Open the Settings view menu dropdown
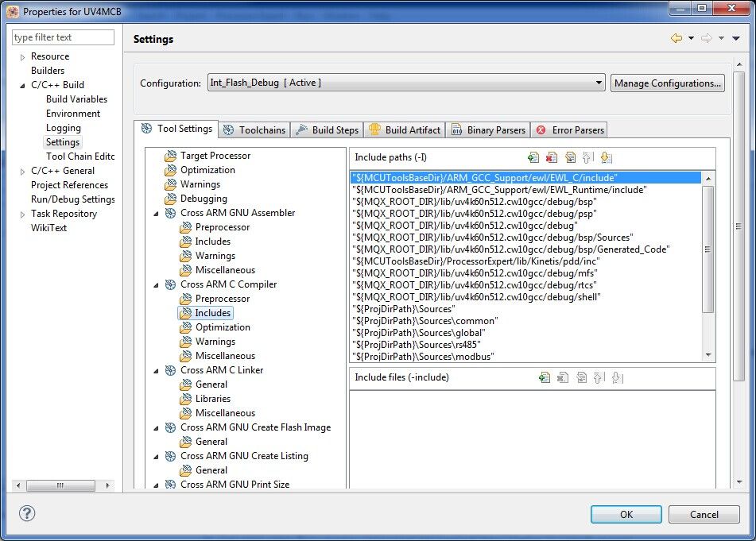The height and width of the screenshot is (541, 756). [736, 38]
